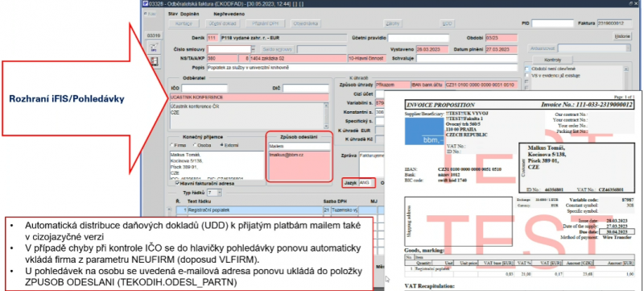Select the Externí radio button

pos(222,145)
